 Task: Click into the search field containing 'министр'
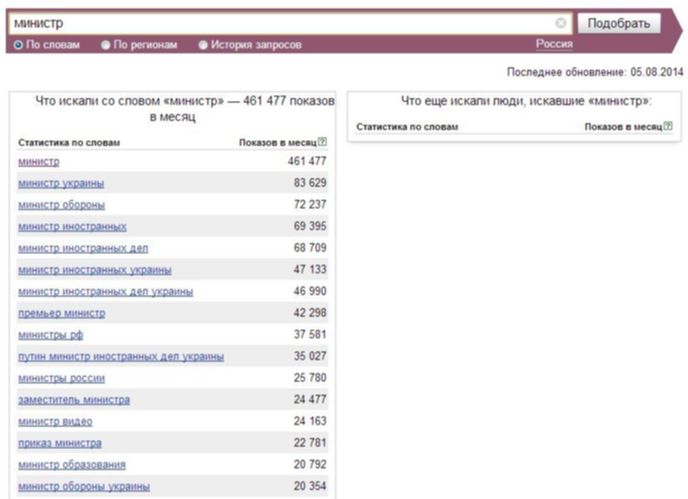click(x=290, y=23)
